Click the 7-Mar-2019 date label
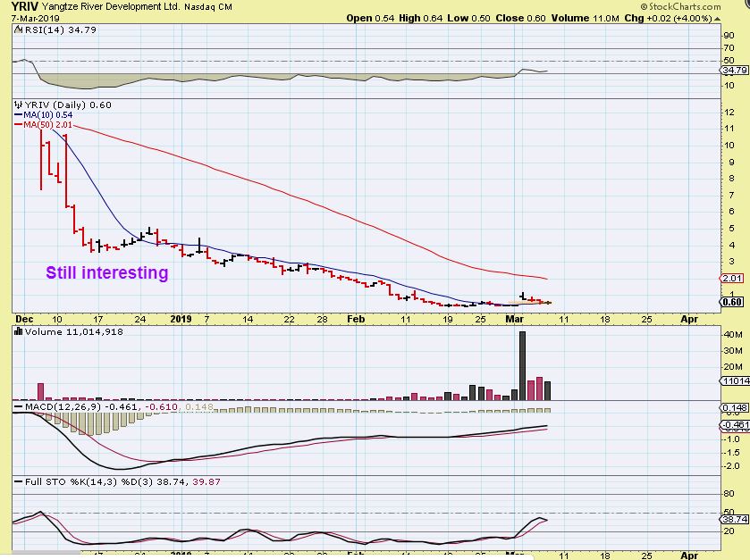750x560 pixels. coord(36,19)
